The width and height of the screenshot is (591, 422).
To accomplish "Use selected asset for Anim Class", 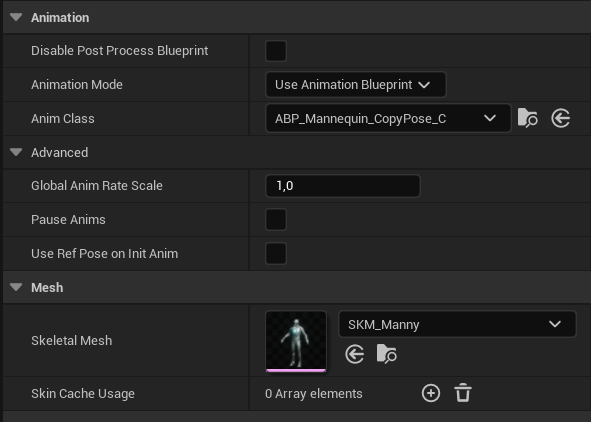I will pos(560,118).
